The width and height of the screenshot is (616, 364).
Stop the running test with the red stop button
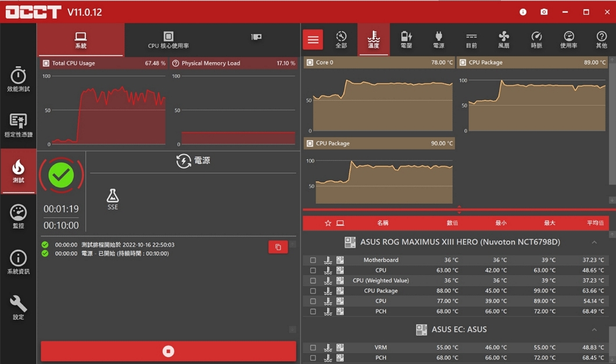169,351
